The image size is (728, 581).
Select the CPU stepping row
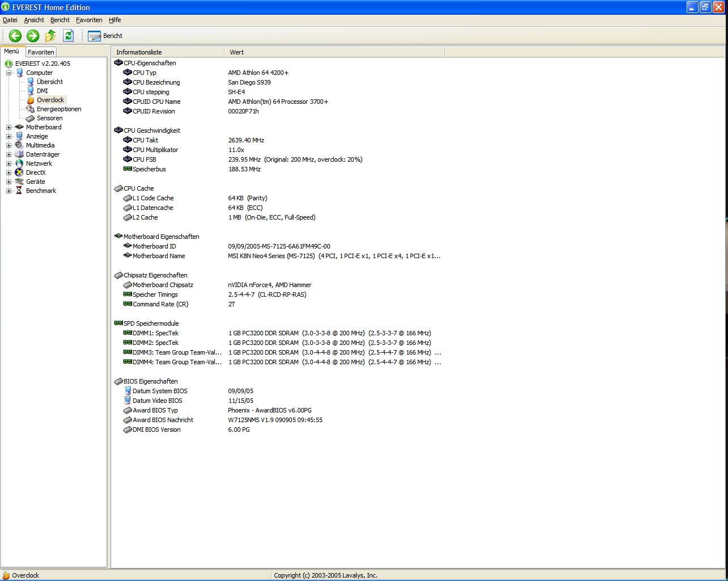[278, 92]
